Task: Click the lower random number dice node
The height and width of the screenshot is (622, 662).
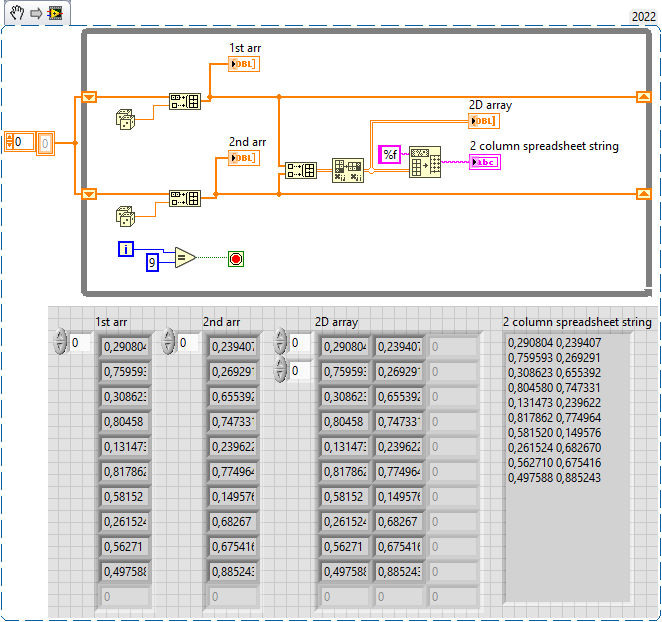Action: coord(127,215)
